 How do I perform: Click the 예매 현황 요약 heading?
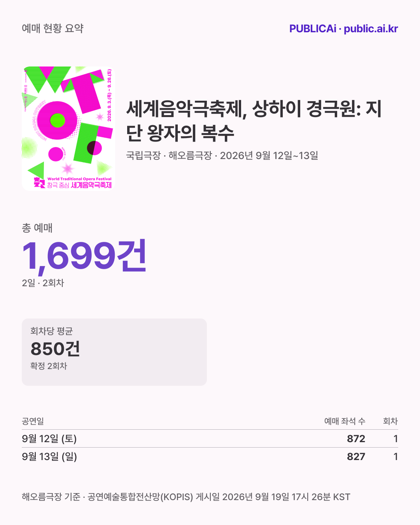click(x=52, y=28)
